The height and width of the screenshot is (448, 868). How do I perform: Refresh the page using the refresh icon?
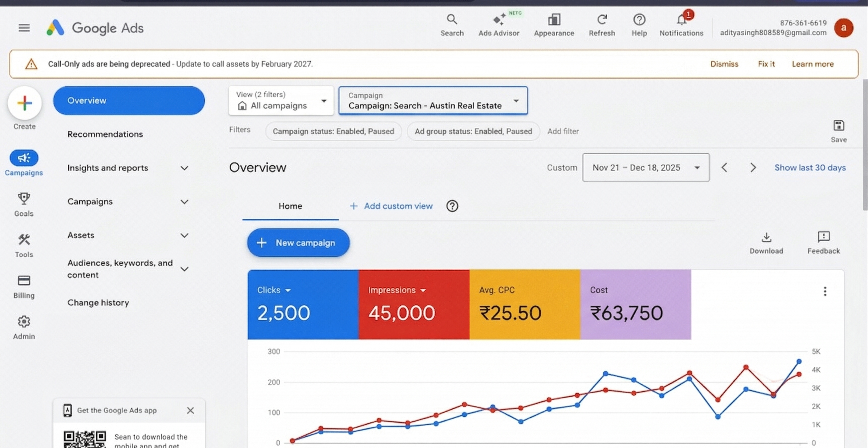coord(602,24)
